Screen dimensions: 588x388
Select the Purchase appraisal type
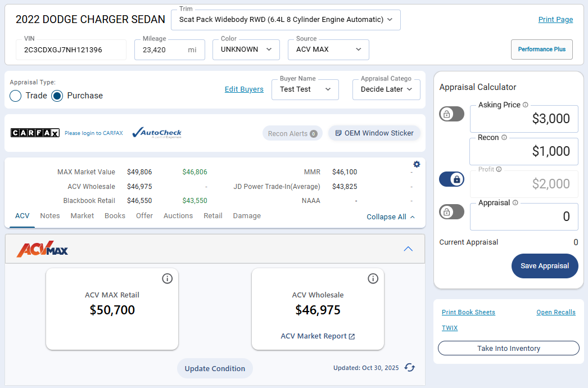tap(57, 96)
